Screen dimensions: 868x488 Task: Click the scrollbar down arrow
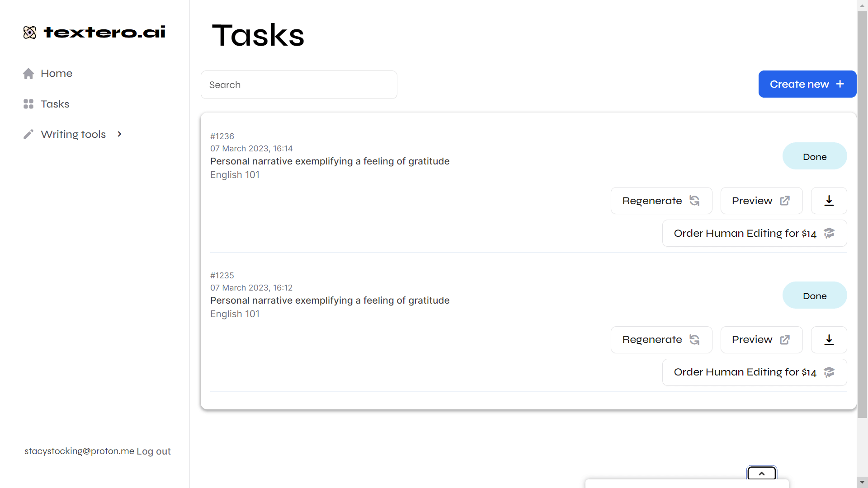click(862, 482)
